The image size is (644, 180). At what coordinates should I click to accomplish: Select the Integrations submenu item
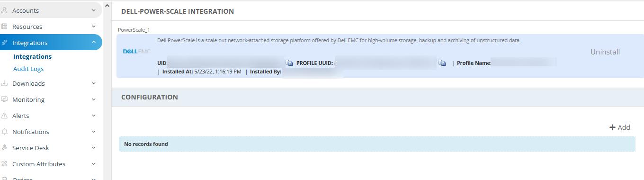33,56
